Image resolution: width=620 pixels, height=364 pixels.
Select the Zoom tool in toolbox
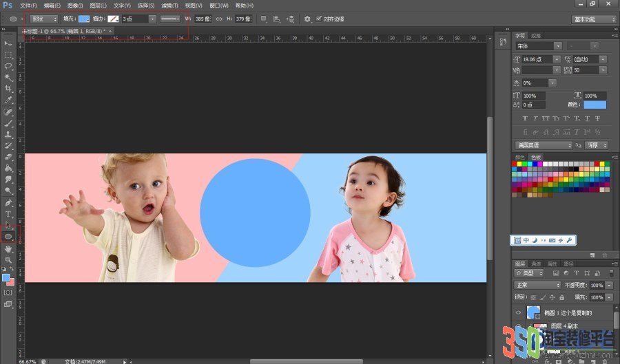[8, 260]
